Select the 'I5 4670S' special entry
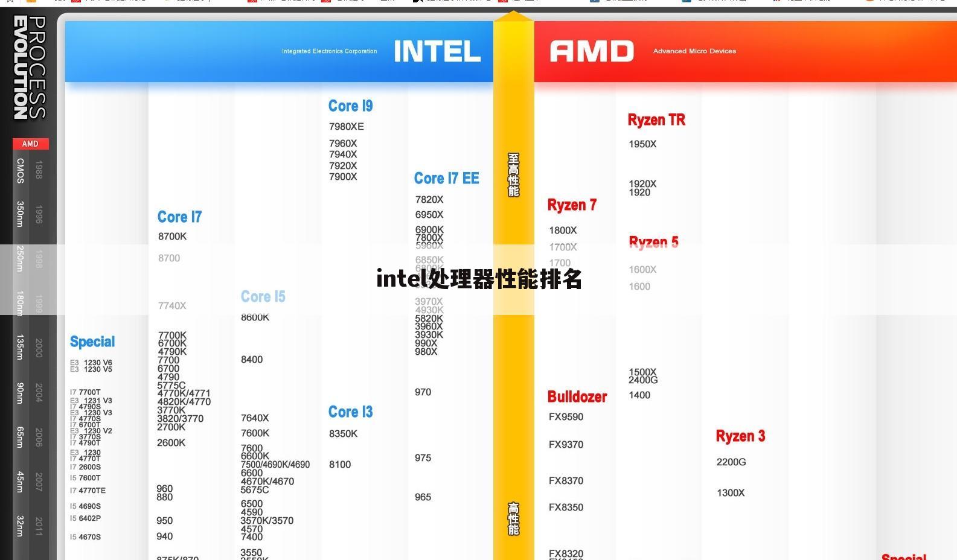 tap(85, 537)
